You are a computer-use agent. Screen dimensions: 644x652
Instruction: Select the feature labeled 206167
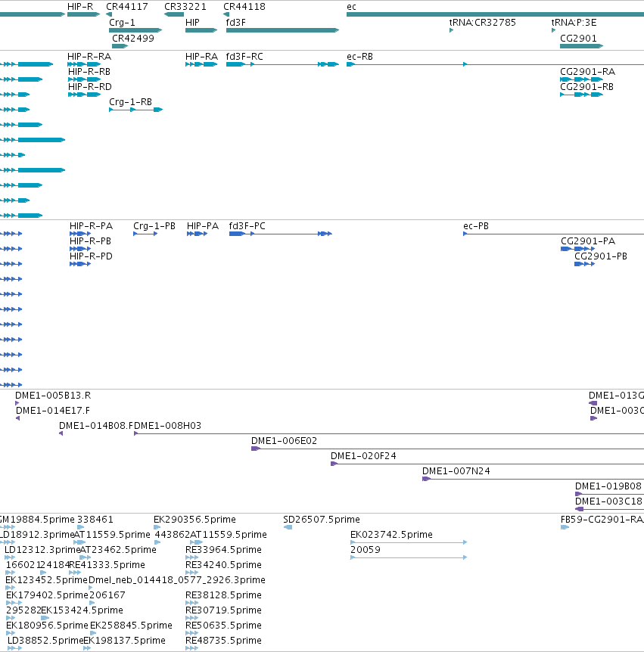click(92, 603)
